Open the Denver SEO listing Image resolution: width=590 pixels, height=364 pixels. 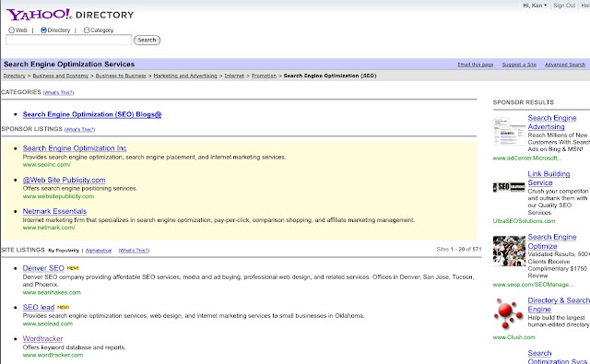(x=43, y=268)
